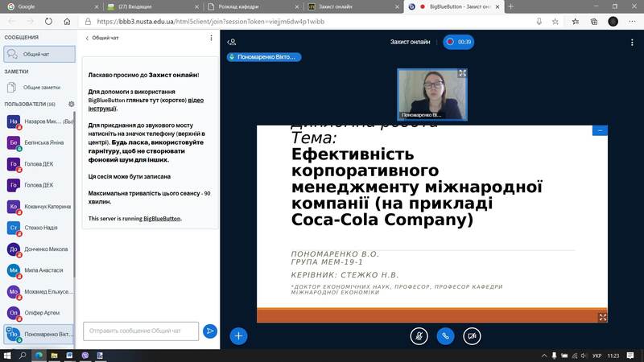The image size is (644, 362).
Task: Open the browser favorites list
Action: (x=576, y=22)
